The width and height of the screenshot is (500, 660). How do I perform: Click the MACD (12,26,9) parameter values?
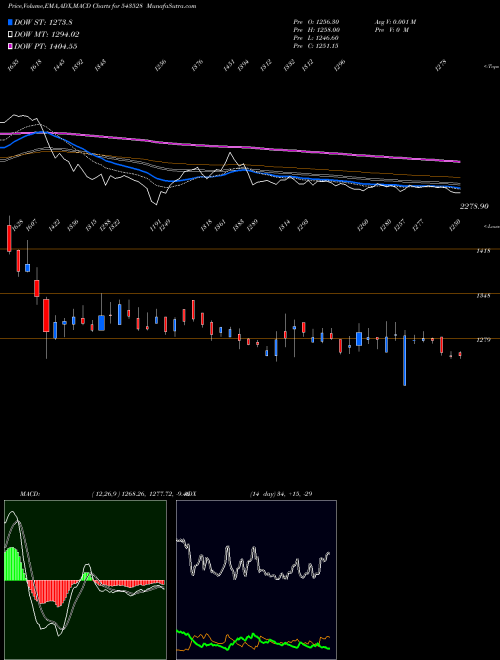tap(139, 494)
